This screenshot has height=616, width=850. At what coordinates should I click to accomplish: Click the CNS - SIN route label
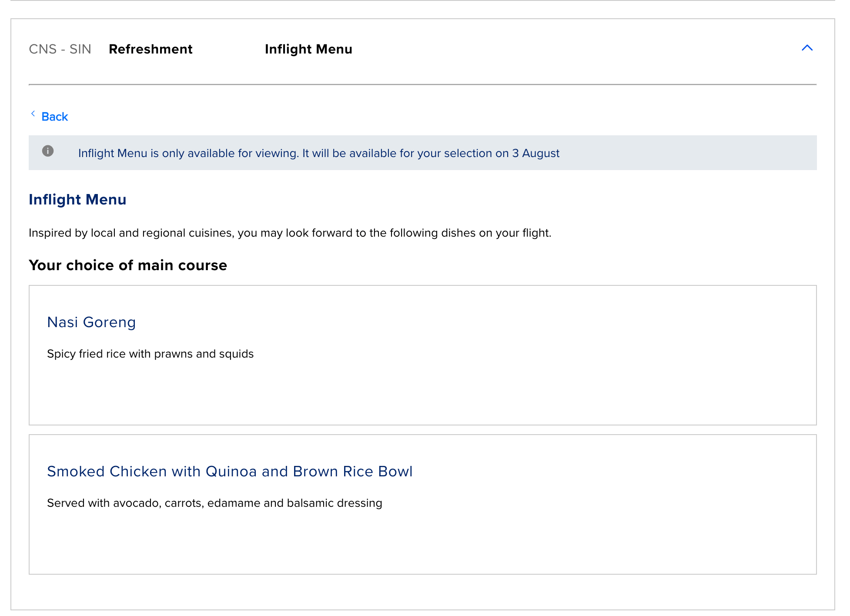(60, 49)
